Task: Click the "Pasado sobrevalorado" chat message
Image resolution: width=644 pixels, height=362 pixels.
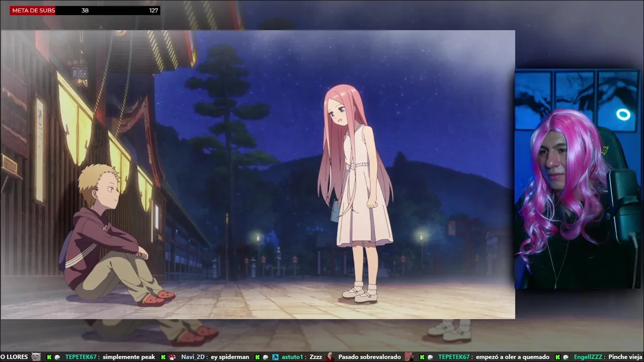Action: coord(369,357)
